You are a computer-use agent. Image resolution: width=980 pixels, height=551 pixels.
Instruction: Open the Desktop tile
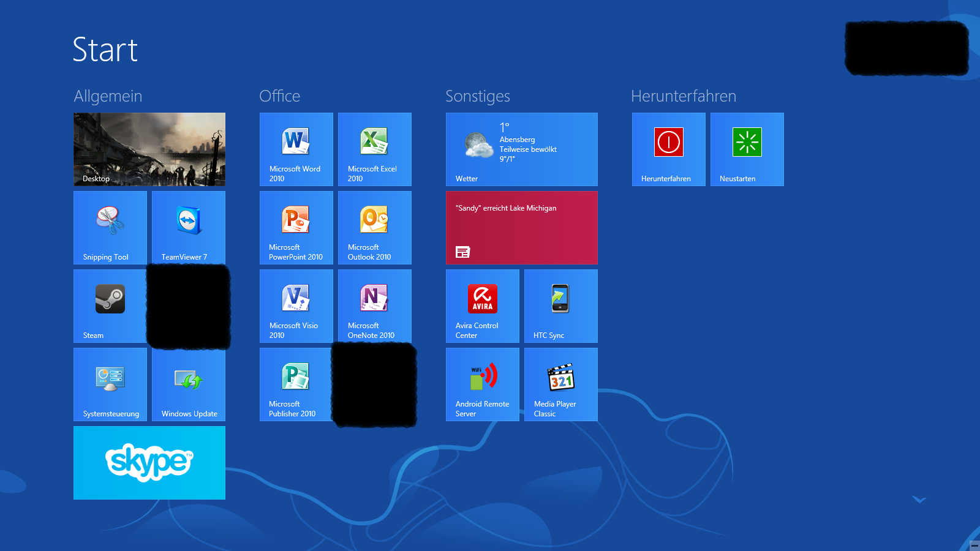point(149,149)
